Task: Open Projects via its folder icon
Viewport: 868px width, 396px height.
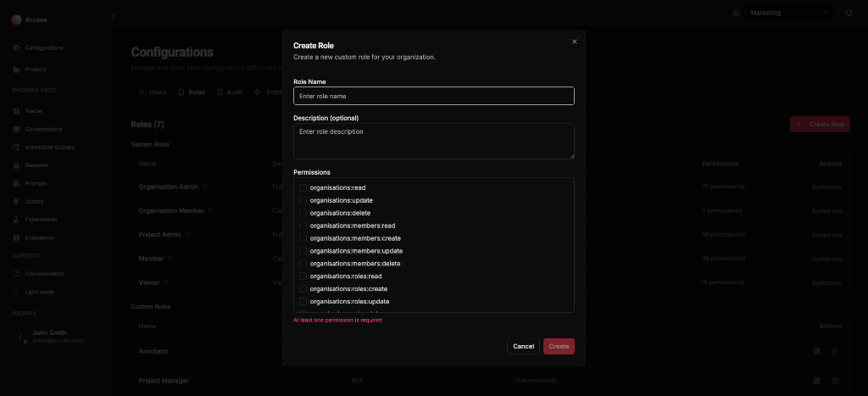Action: coord(17,70)
